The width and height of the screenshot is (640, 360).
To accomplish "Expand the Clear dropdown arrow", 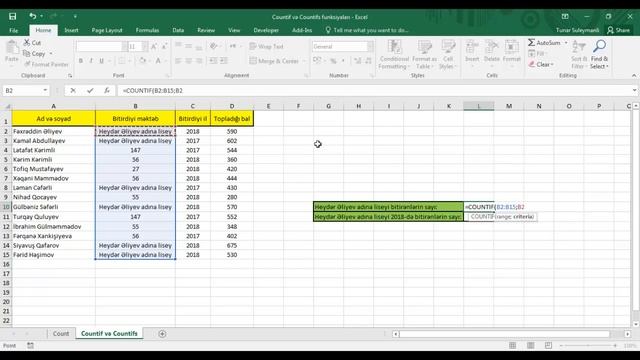I will (552, 64).
